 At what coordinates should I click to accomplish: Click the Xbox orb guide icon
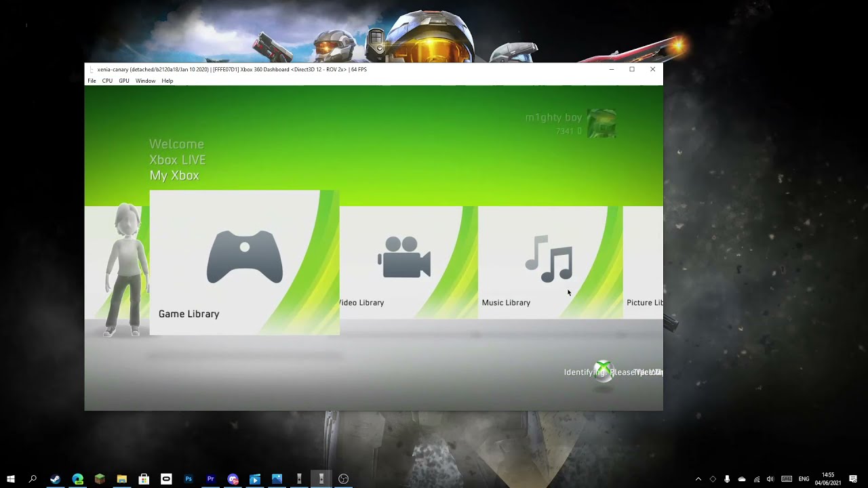(x=603, y=371)
